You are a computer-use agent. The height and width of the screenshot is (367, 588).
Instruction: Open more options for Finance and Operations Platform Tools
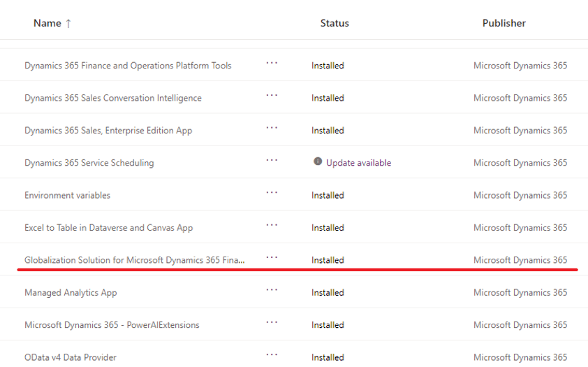point(272,63)
